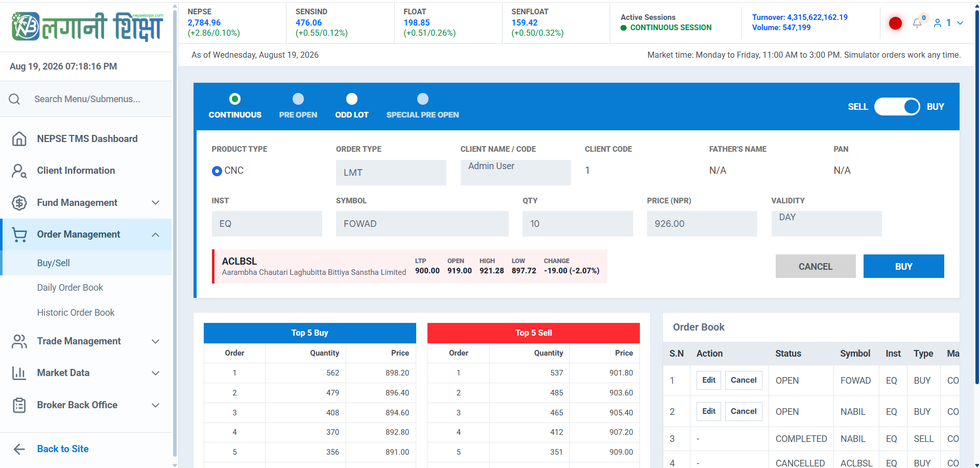
Task: Click the FLOAT index value 198.85
Action: 417,22
